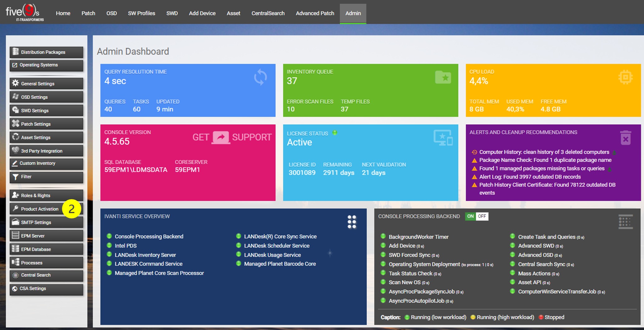
Task: Click the globe icon beside CSA Settings
Action: pos(15,289)
